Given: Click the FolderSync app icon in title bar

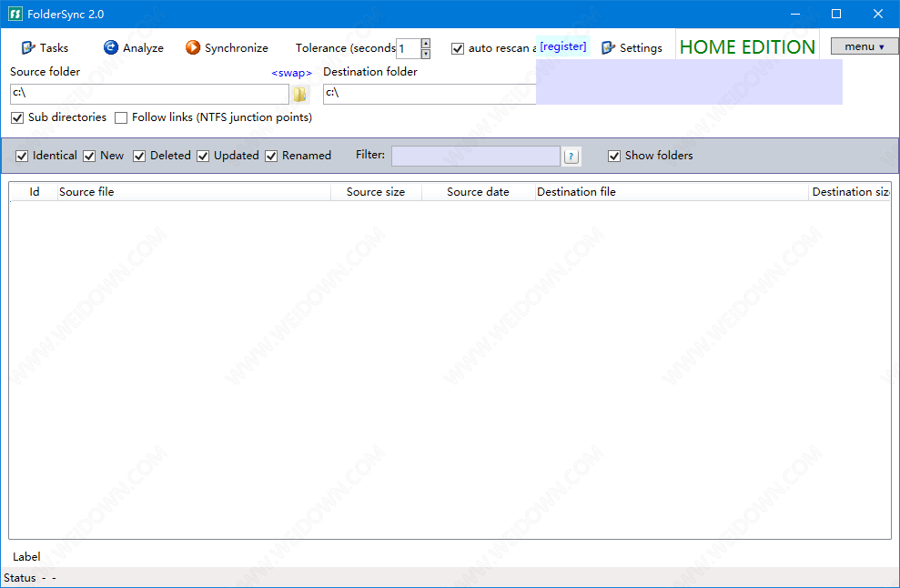Looking at the screenshot, I should 15,14.
